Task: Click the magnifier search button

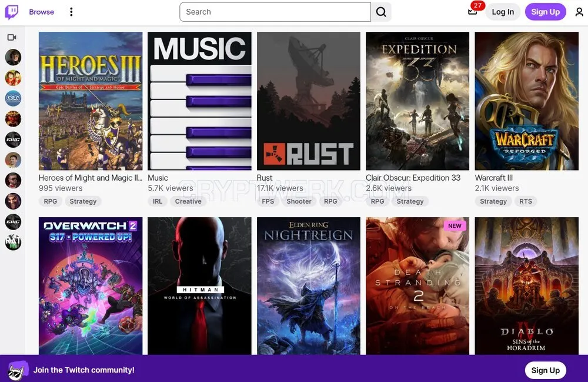Action: click(x=381, y=12)
